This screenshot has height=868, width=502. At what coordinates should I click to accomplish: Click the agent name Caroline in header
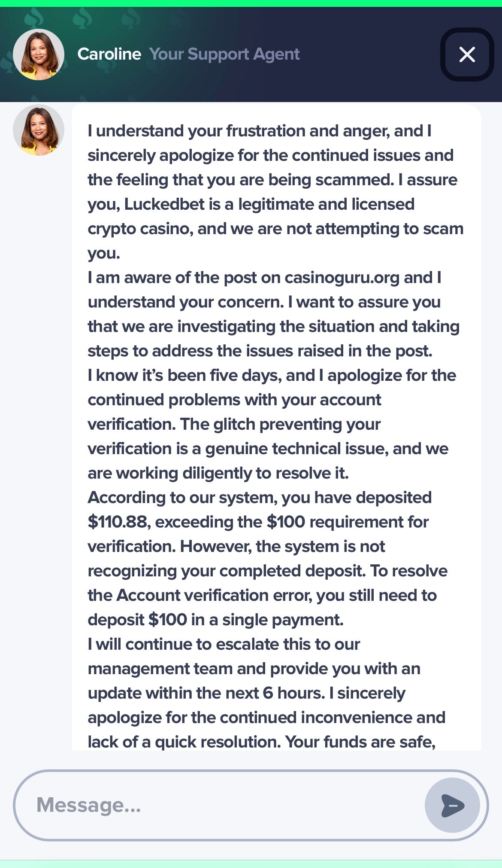tap(109, 54)
